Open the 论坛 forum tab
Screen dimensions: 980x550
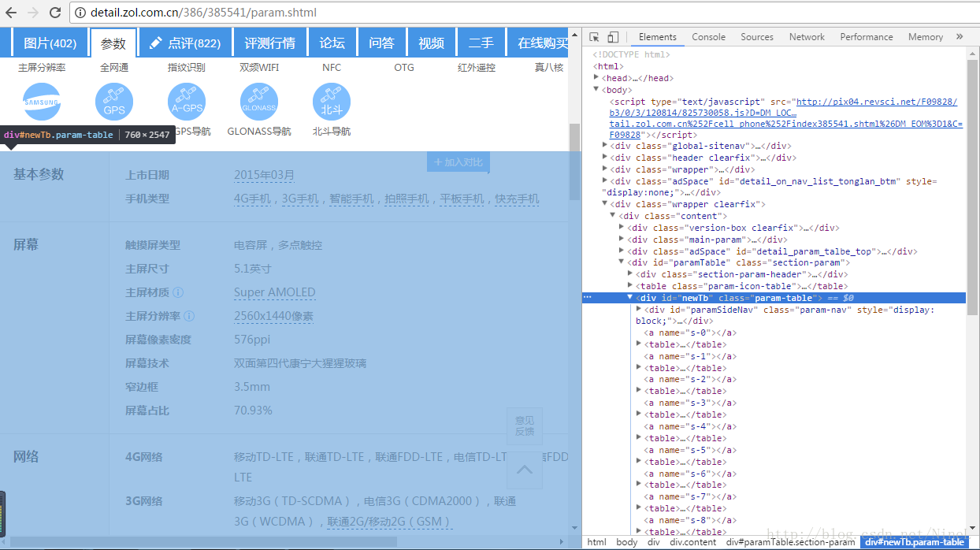coord(332,43)
